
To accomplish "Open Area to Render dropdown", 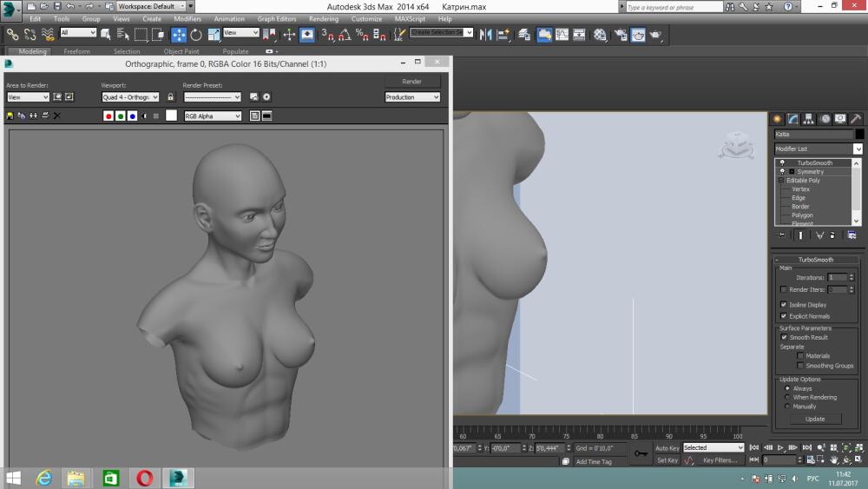I will click(x=28, y=97).
